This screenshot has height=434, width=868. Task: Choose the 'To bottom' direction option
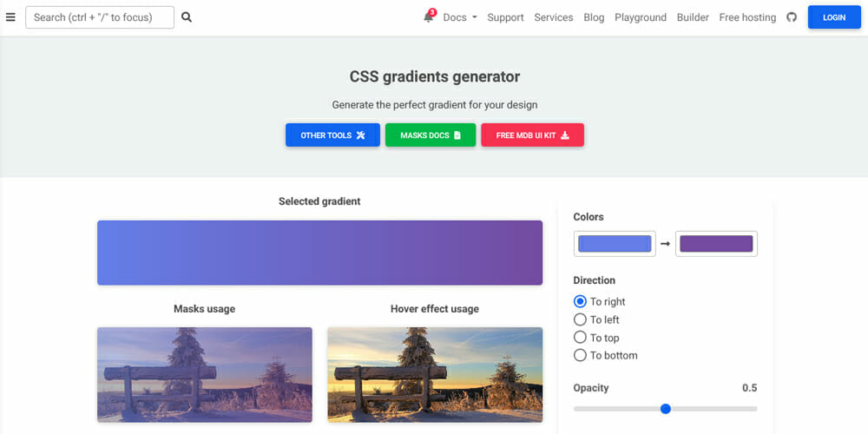(x=581, y=355)
